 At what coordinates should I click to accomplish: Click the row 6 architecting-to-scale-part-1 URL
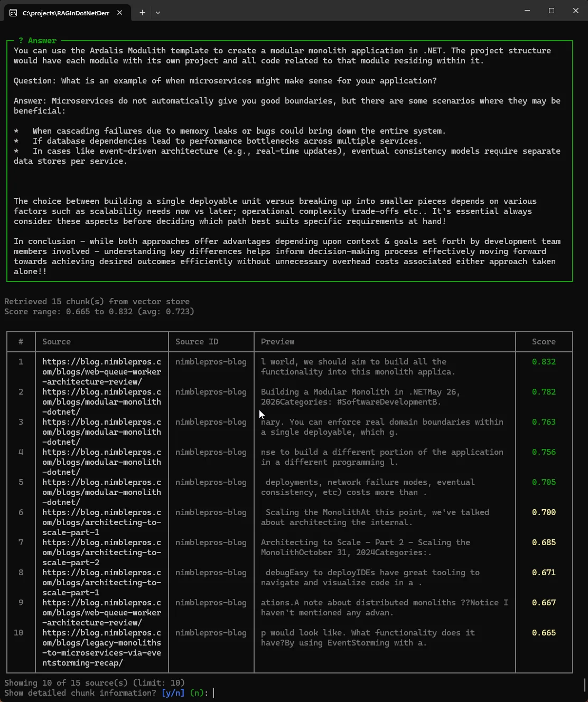point(102,522)
